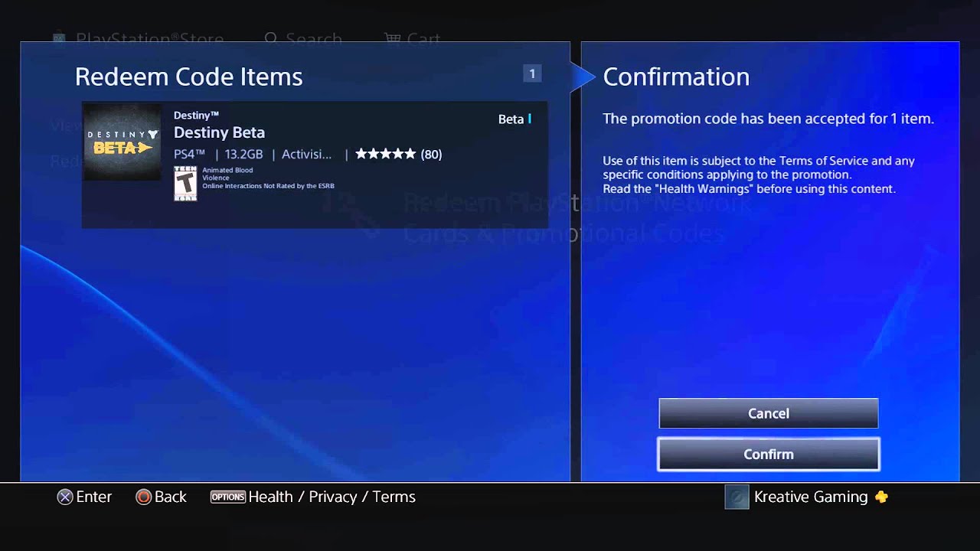
Task: Click the Beta label on the item
Action: 511,119
